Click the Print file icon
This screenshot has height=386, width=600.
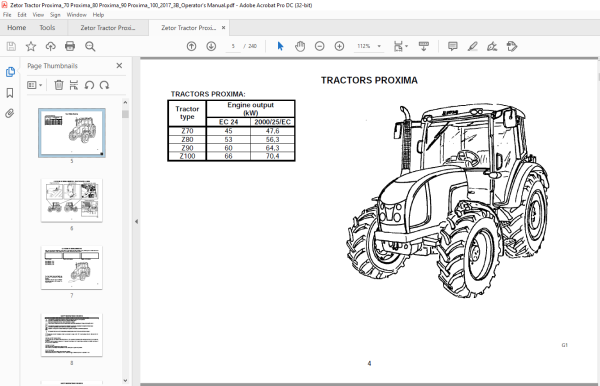point(70,46)
